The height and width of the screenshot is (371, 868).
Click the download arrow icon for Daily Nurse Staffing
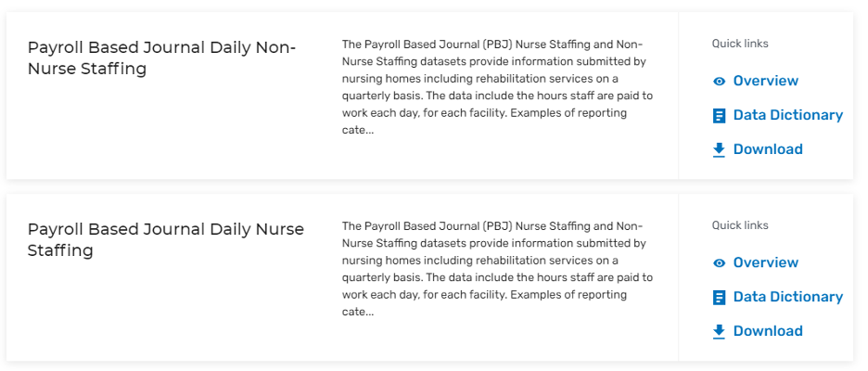[719, 331]
